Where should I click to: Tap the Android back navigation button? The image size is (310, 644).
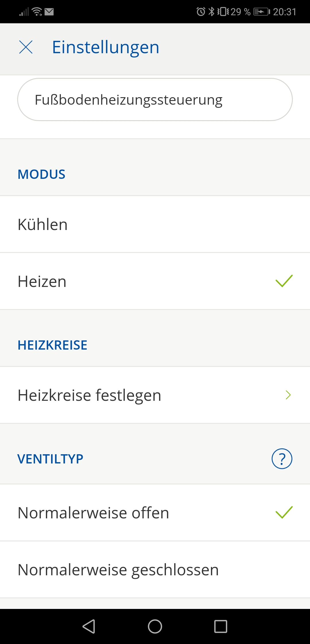tap(89, 626)
